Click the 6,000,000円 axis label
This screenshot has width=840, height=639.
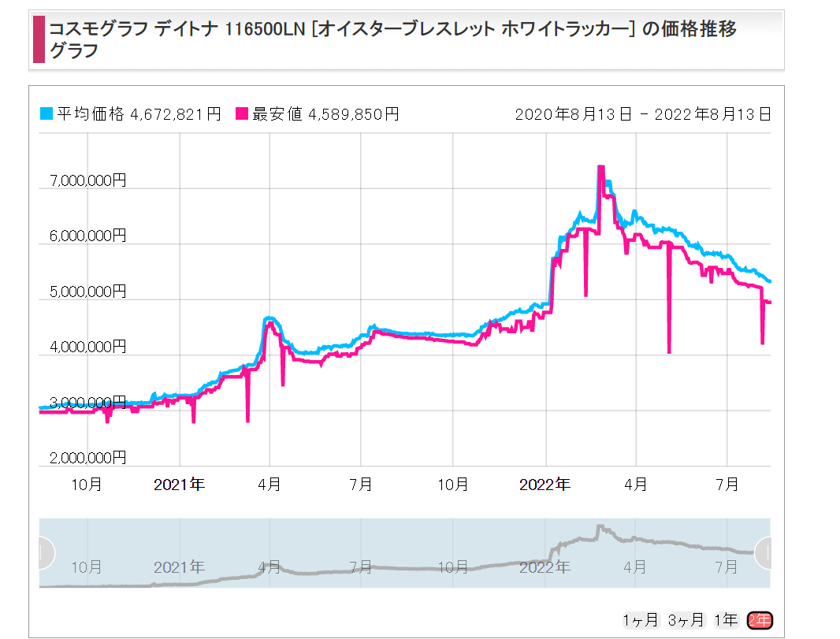click(87, 236)
